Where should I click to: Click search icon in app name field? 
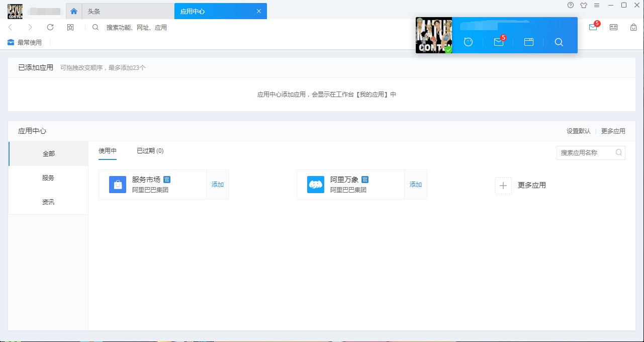point(619,152)
